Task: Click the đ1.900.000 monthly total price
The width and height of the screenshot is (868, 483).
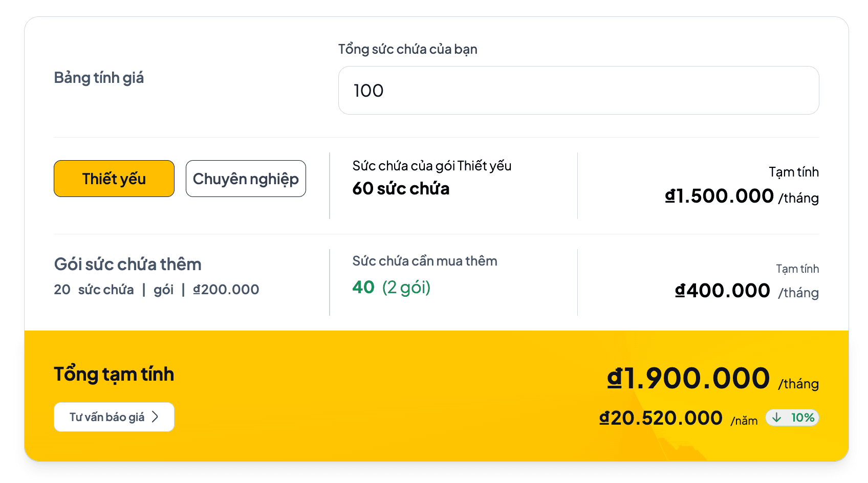Action: pos(687,378)
